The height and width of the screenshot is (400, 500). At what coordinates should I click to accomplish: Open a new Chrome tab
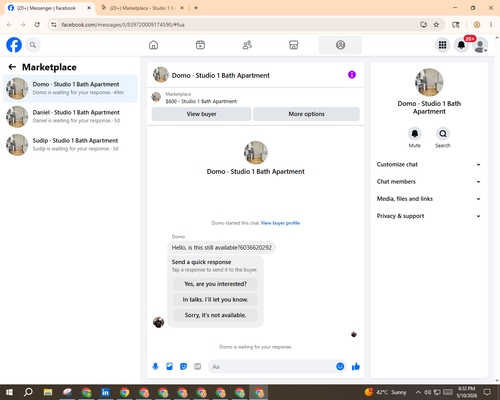tap(196, 8)
